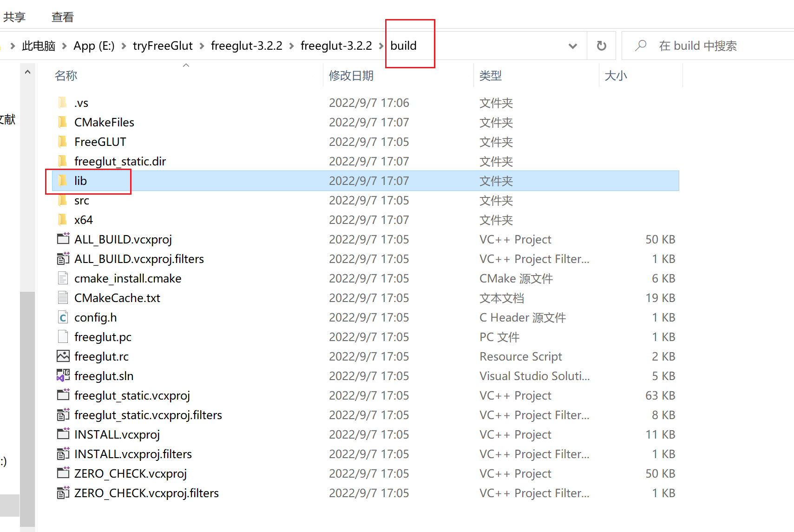
Task: Click the search magnifier icon
Action: 641,46
